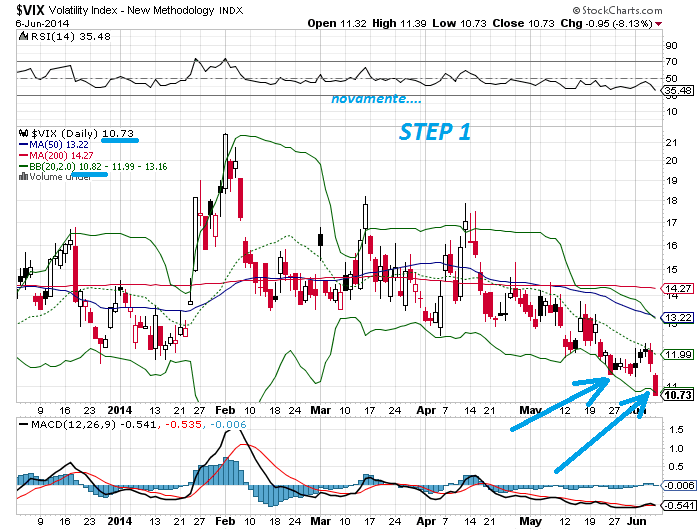This screenshot has height=530, width=700.
Task: Click 'Volatility Index - New Methodology' title text
Action: tap(131, 10)
